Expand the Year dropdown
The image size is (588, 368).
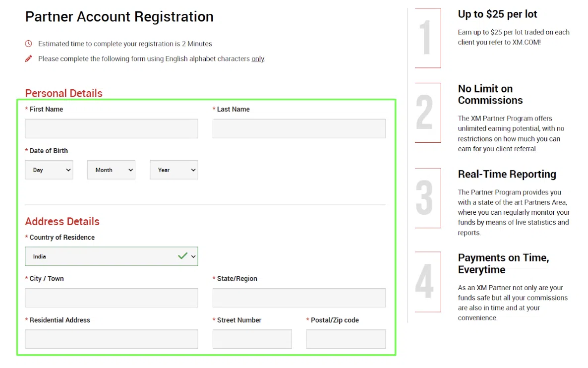(174, 170)
